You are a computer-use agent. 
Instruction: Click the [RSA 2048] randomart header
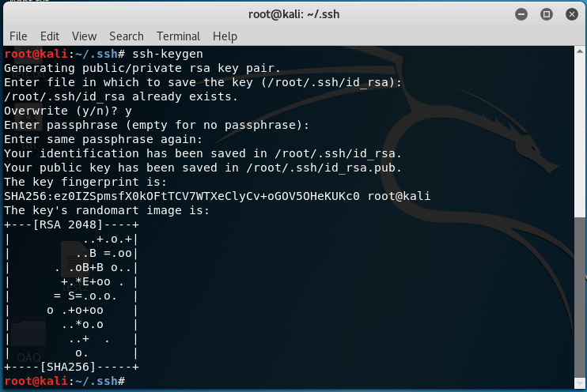click(71, 225)
